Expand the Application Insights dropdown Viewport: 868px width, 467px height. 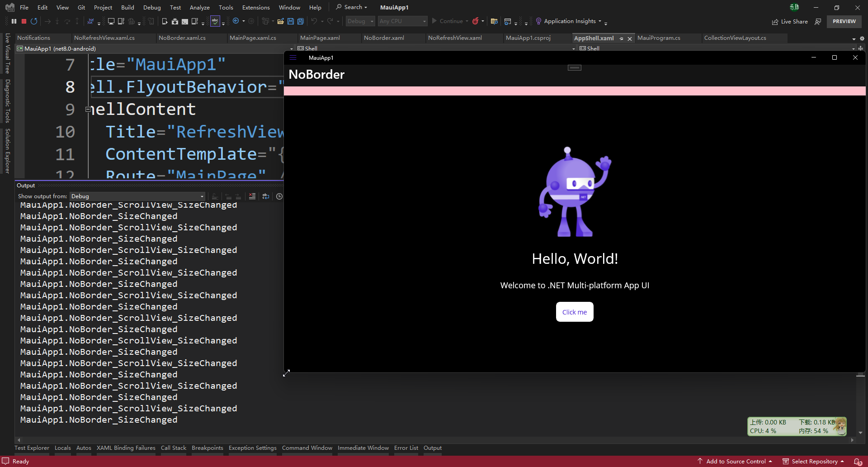599,21
